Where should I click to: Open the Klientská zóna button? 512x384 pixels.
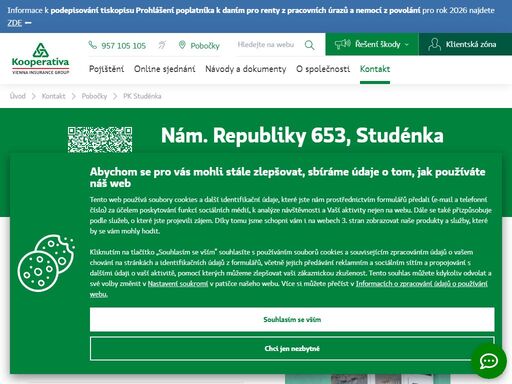tap(465, 44)
